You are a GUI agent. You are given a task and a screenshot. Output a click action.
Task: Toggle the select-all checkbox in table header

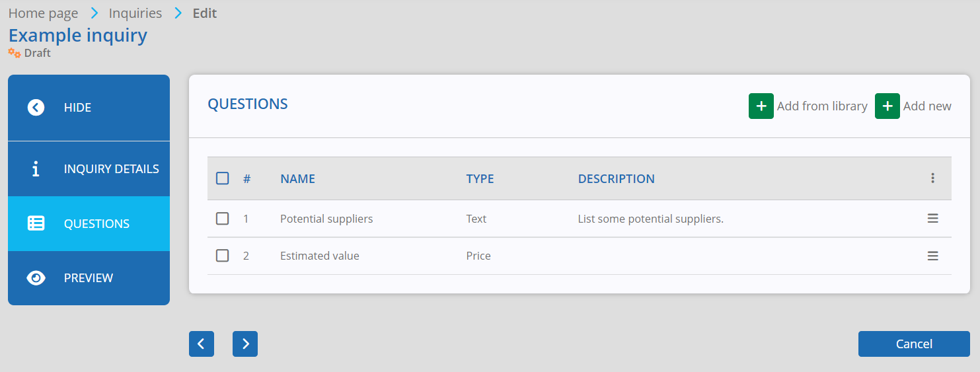(x=223, y=178)
